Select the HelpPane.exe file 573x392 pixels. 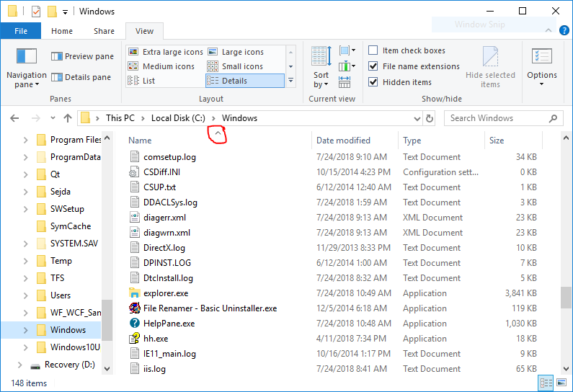[169, 324]
